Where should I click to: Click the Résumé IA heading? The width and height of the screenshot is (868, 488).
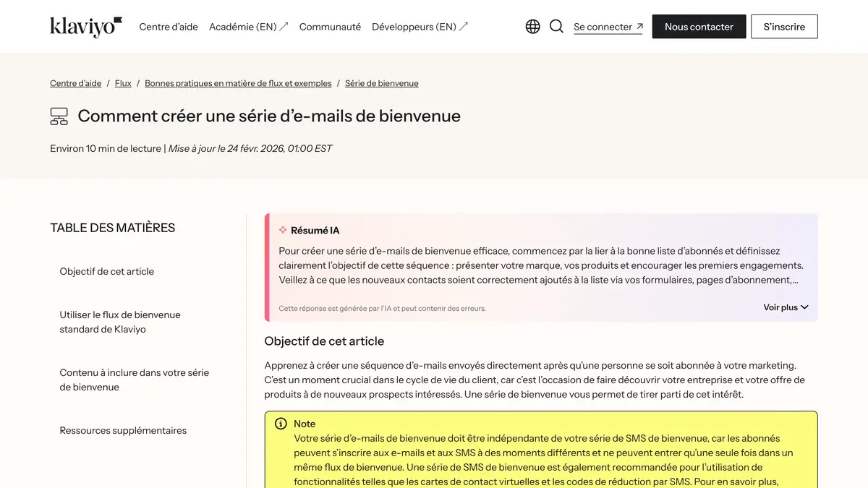(315, 231)
